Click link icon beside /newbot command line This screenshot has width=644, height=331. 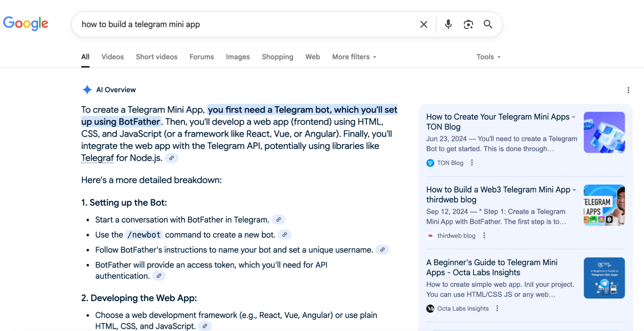[x=284, y=235]
